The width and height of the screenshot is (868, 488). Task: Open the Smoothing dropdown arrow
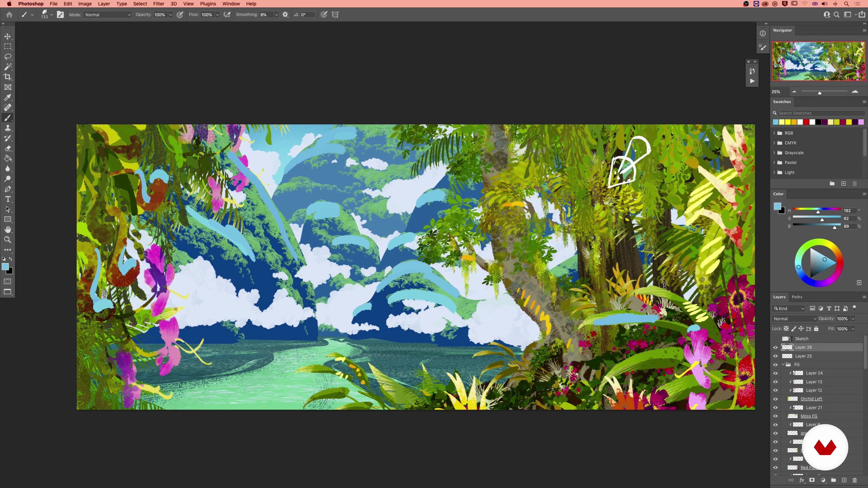click(276, 15)
